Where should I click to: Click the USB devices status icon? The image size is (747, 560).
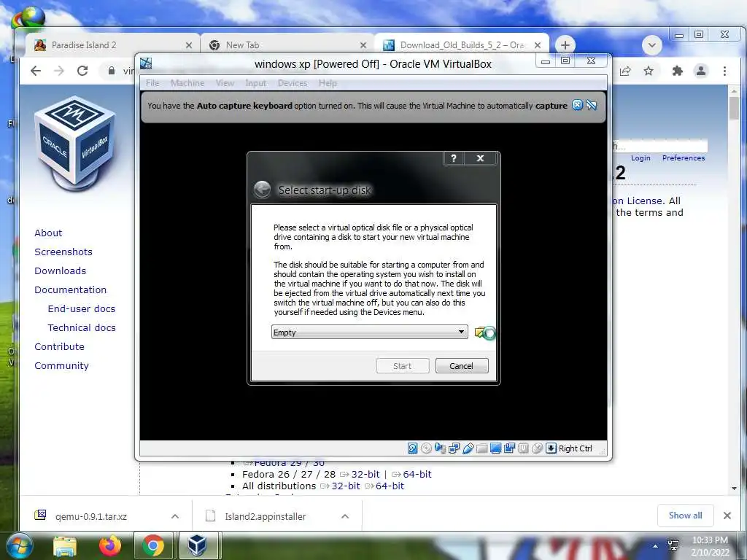(x=468, y=448)
